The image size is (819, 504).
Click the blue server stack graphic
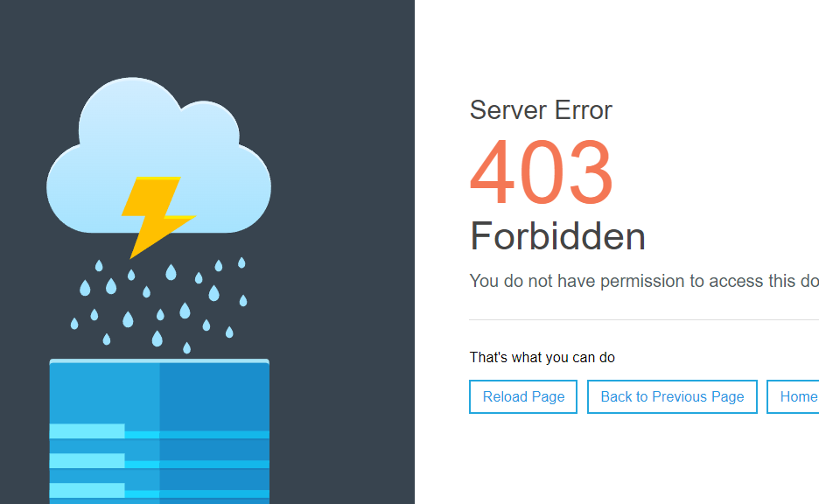(159, 431)
